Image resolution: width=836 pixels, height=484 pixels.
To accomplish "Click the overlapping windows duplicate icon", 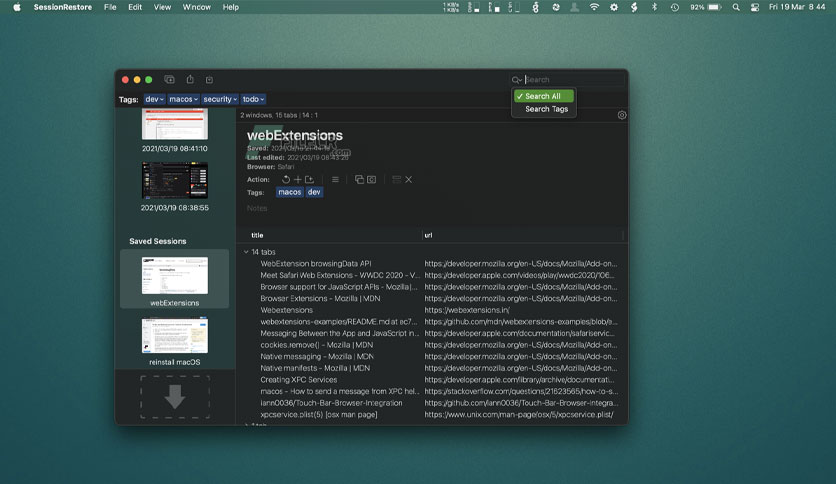I will tap(359, 180).
